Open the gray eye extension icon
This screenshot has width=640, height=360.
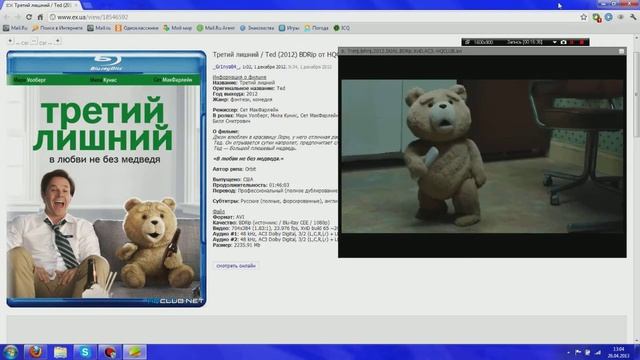click(621, 17)
